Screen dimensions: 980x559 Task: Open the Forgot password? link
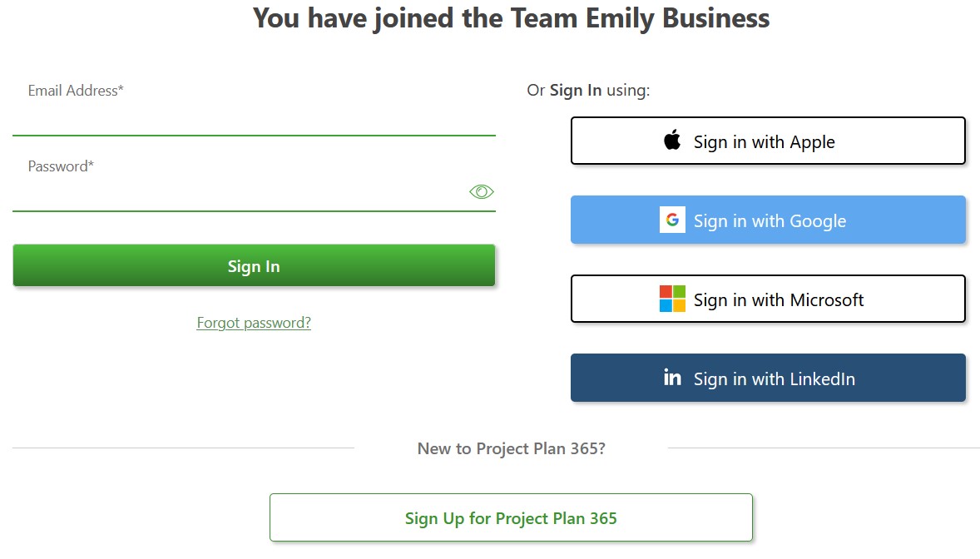pos(254,323)
